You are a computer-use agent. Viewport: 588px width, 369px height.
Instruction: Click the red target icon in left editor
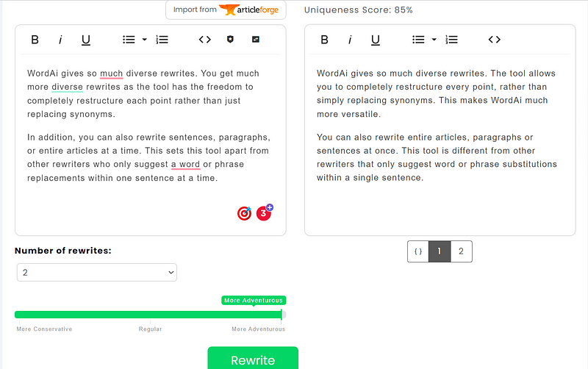pyautogui.click(x=245, y=213)
